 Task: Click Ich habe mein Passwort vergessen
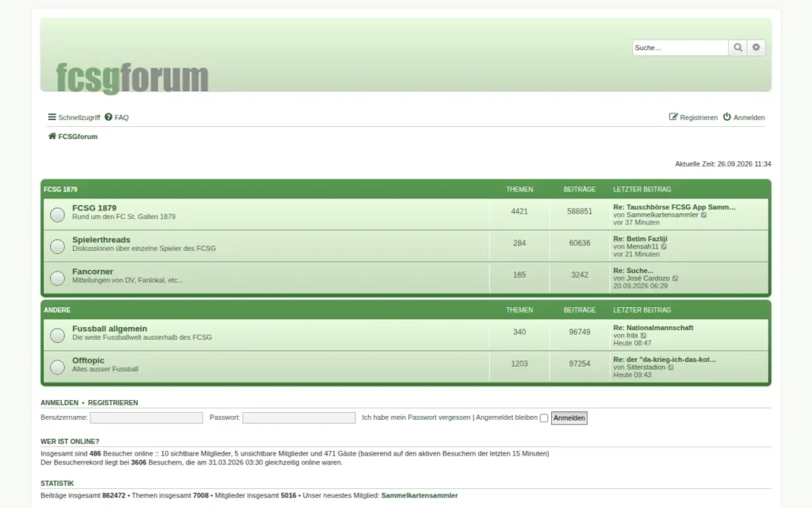coord(416,418)
